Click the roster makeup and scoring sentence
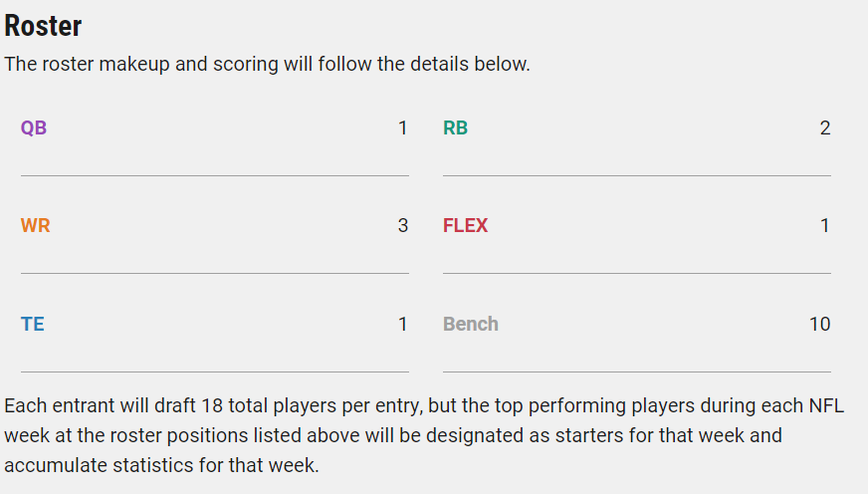 click(268, 65)
